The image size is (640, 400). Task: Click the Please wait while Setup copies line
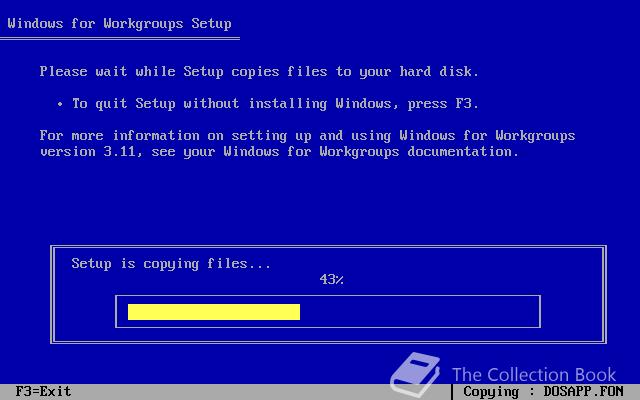(259, 72)
